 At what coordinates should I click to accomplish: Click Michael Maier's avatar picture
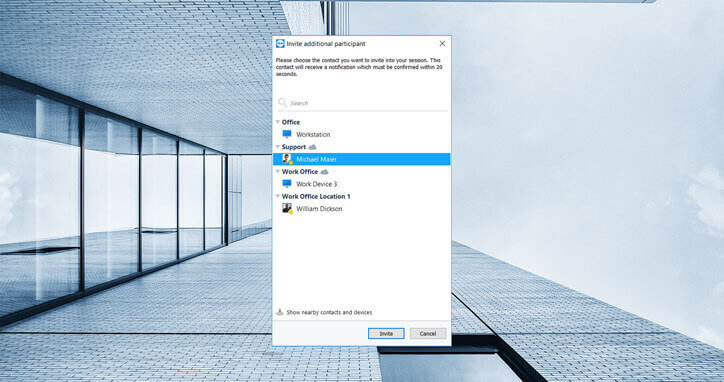(287, 159)
